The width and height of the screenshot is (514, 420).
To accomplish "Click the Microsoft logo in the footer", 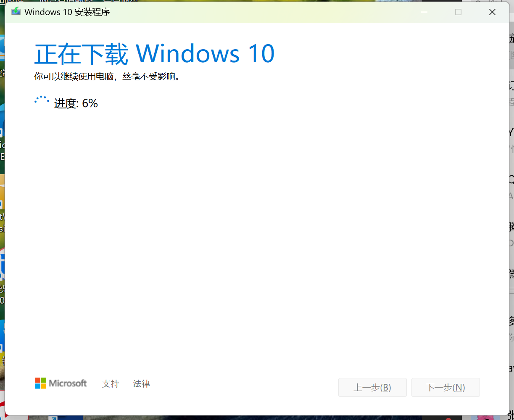I will tap(61, 383).
